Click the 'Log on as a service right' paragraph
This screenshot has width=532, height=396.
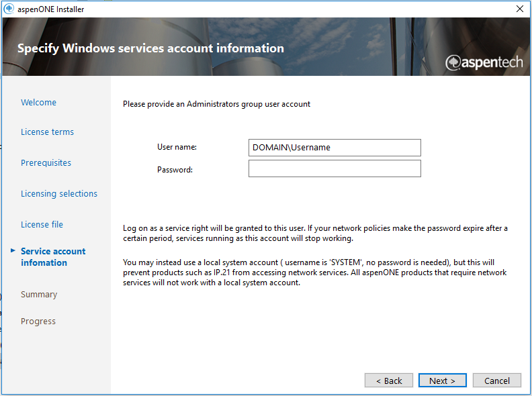click(x=315, y=234)
